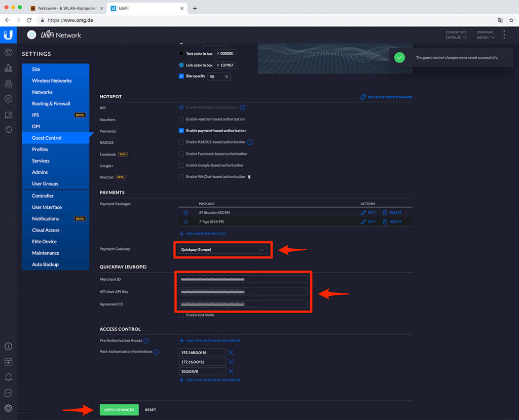
Task: Open the three-dot menu in header
Action: 504,35
